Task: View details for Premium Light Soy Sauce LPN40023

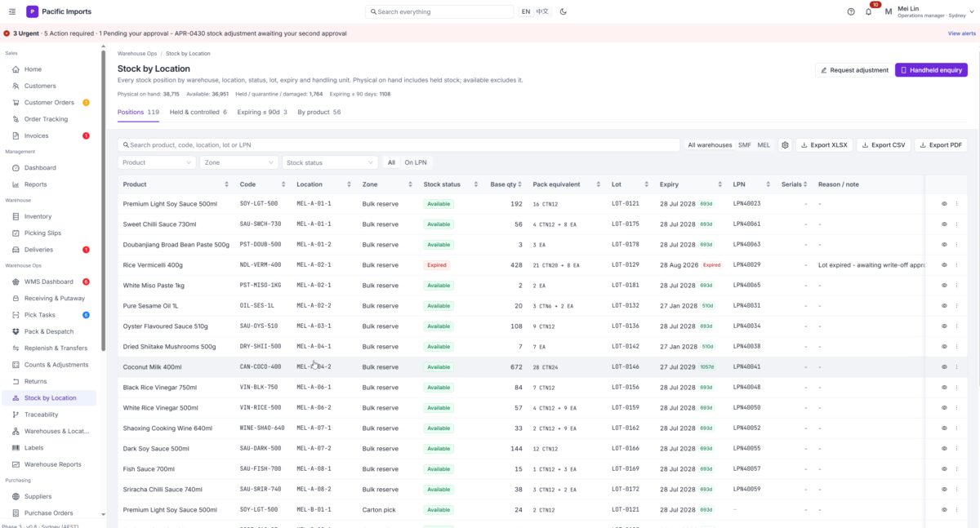Action: 944,204
